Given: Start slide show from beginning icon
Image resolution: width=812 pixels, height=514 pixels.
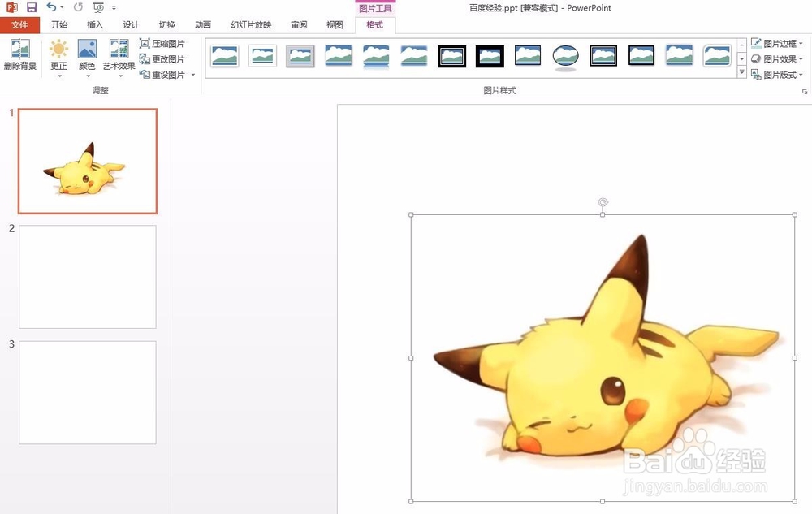Looking at the screenshot, I should 98,7.
